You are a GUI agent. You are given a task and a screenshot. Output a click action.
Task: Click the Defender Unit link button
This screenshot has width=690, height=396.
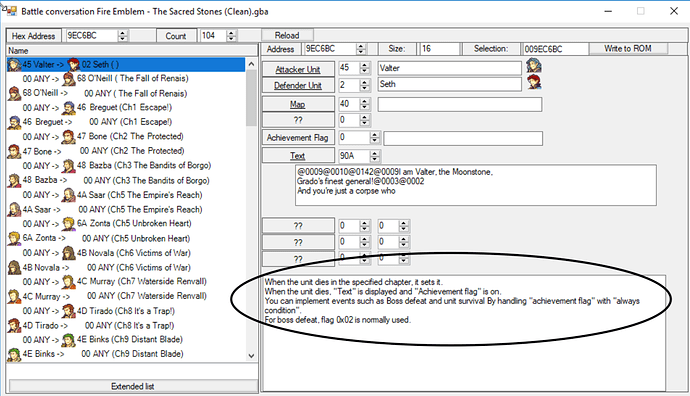[x=298, y=85]
